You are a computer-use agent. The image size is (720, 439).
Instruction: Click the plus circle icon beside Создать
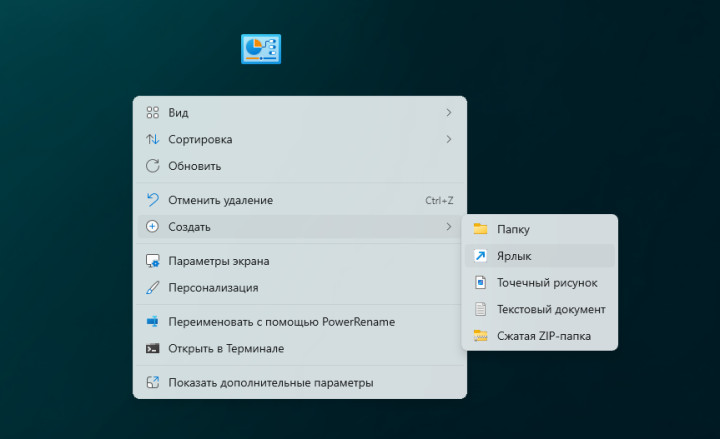153,227
